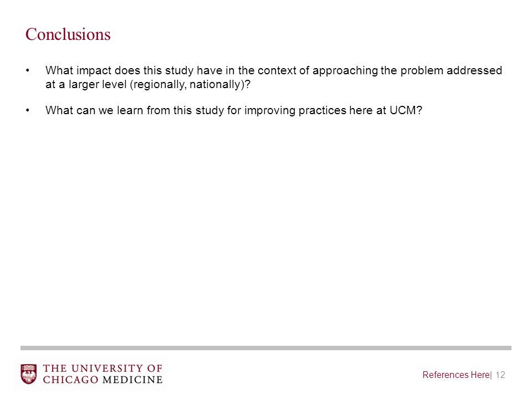Click 'at a larger level' text
The height and width of the screenshot is (399, 532).
click(x=86, y=84)
